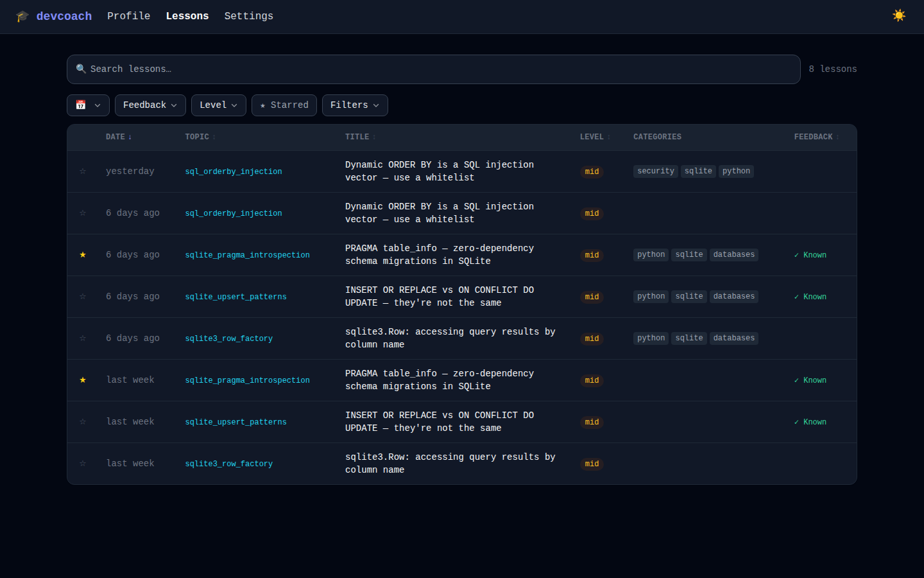Image resolution: width=924 pixels, height=578 pixels.
Task: Open the Settings menu item
Action: pyautogui.click(x=249, y=16)
